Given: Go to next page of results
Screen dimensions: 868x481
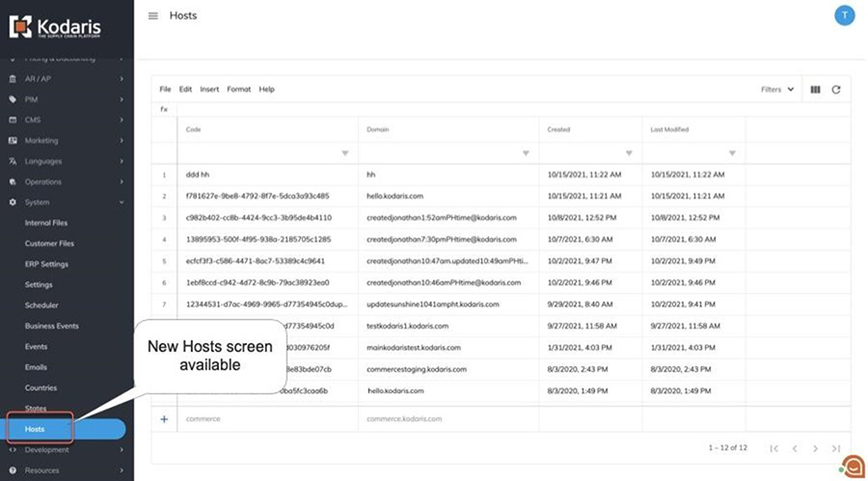Looking at the screenshot, I should [815, 448].
